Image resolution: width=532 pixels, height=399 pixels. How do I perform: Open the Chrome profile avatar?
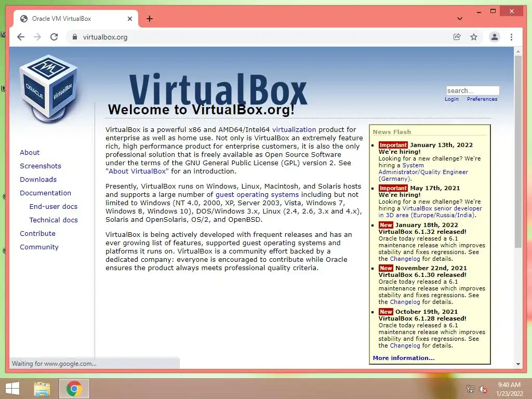(495, 37)
